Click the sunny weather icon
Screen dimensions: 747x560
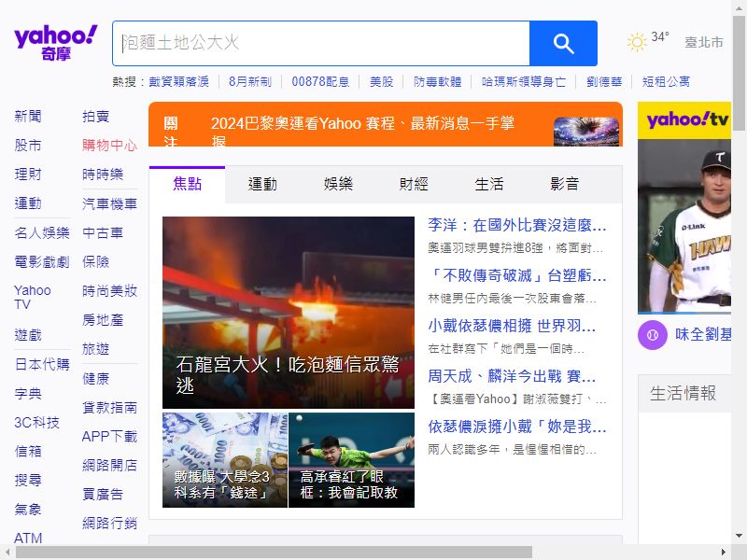[637, 42]
